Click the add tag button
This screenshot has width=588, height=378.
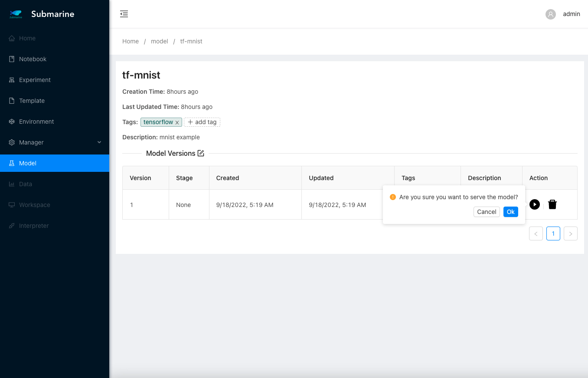(x=202, y=122)
